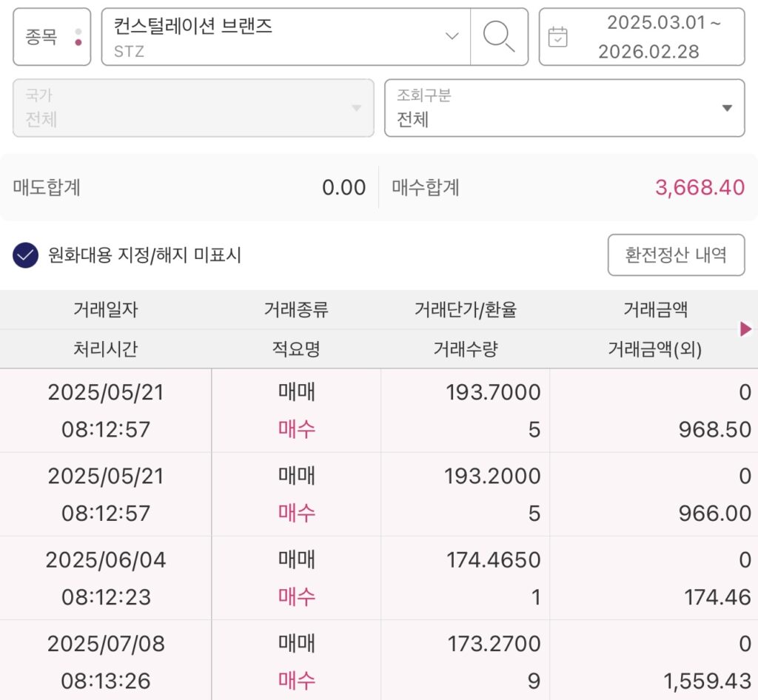Select trade price 193.2000 cell
758x700 pixels.
tap(492, 476)
